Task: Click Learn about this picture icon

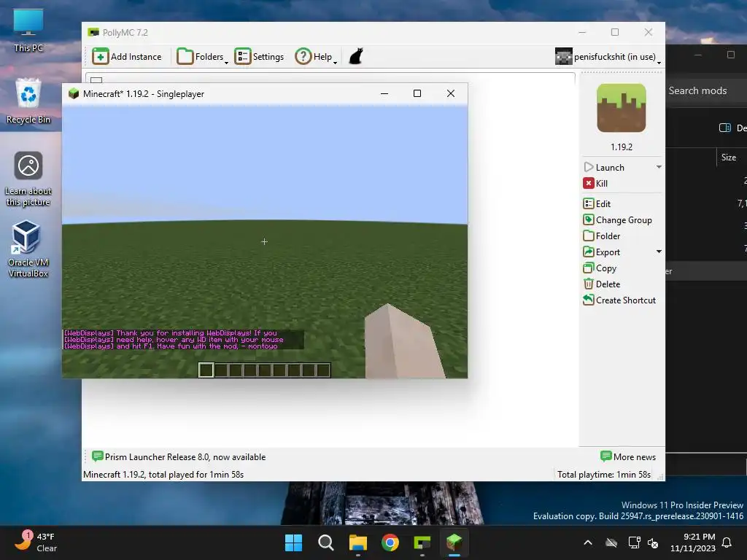Action: (28, 179)
